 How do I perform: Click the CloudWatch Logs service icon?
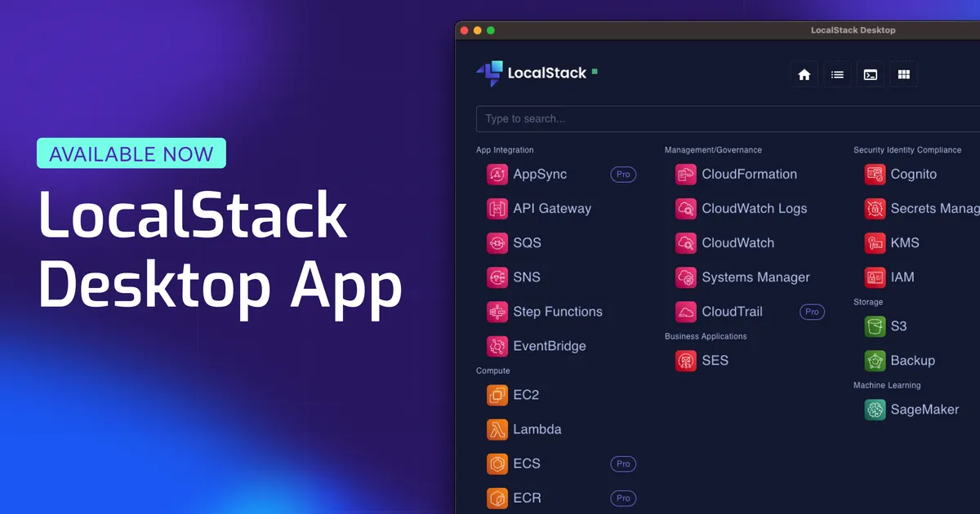(x=686, y=209)
